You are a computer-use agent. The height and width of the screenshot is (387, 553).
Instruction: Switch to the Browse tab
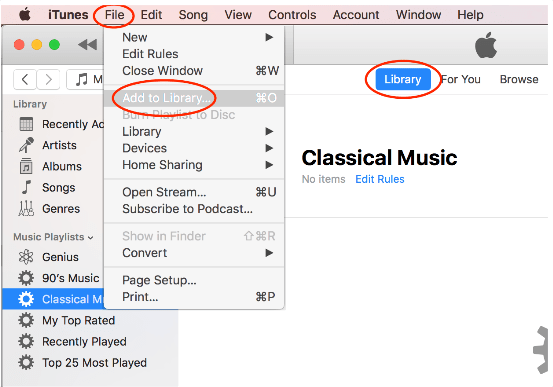[x=519, y=79]
